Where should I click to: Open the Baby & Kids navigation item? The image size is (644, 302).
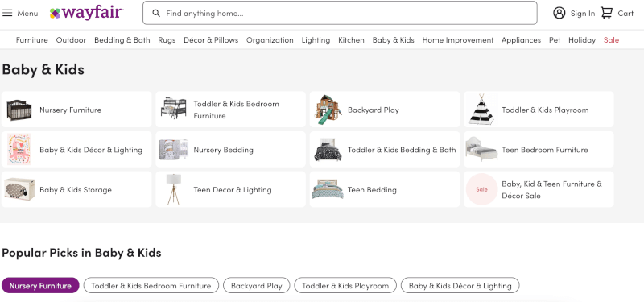point(393,40)
